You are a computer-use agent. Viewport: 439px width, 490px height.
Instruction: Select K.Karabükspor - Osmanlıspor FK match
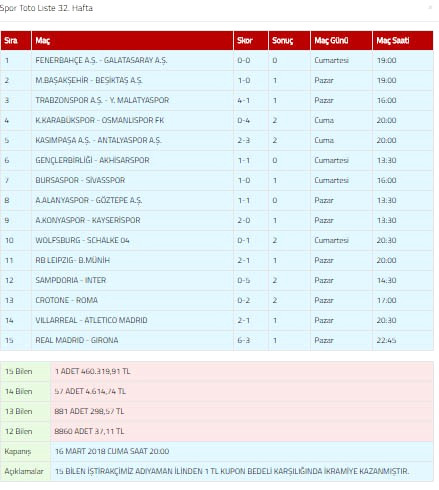click(x=100, y=120)
